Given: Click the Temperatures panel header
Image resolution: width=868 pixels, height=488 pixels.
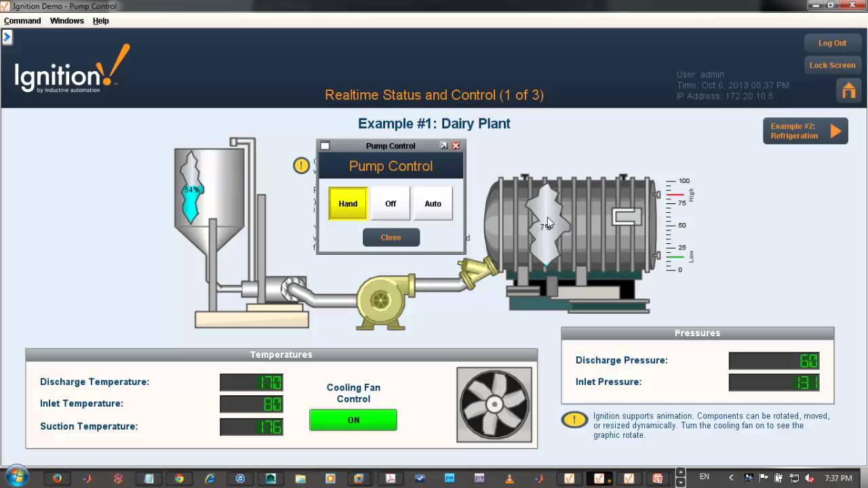Looking at the screenshot, I should click(281, 354).
